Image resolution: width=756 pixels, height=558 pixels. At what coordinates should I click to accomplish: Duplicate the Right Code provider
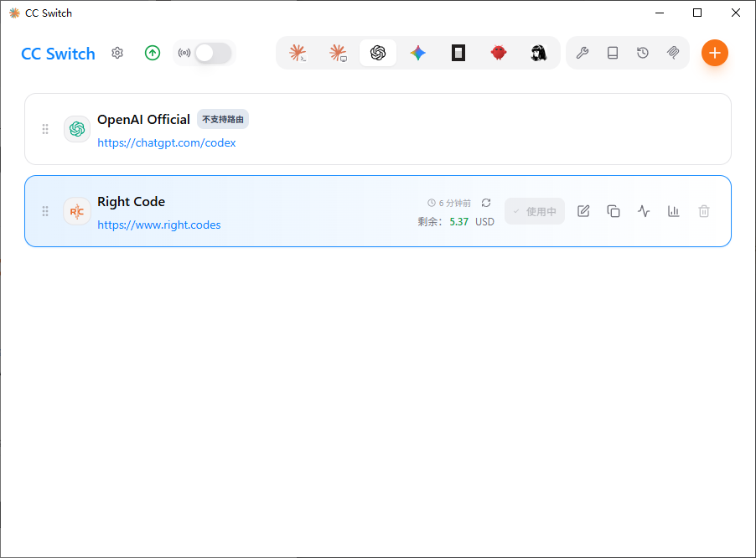[614, 211]
